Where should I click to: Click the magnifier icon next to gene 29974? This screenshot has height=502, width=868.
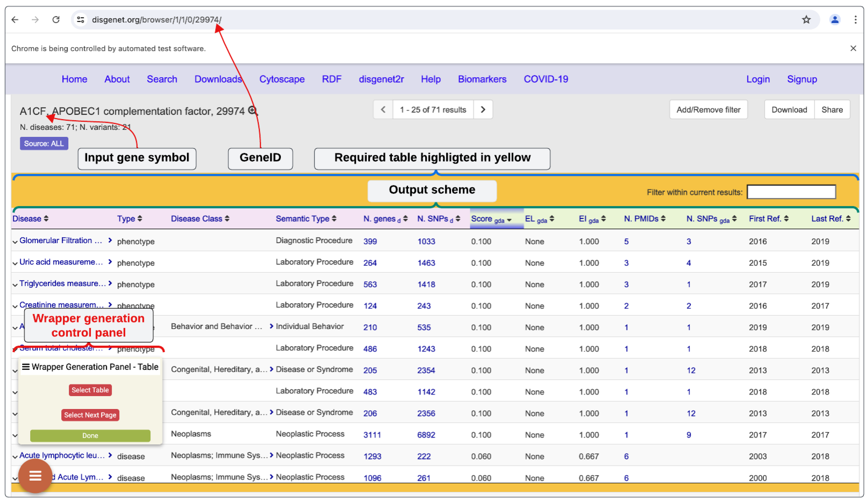tap(252, 111)
